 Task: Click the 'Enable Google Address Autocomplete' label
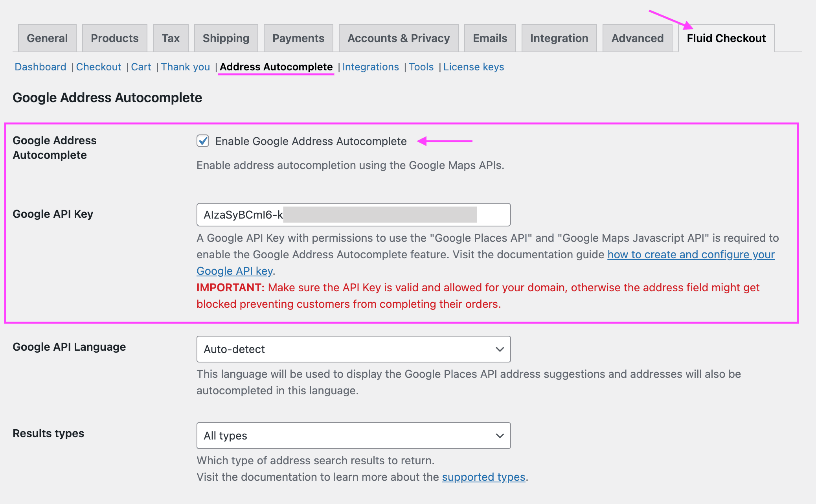311,141
